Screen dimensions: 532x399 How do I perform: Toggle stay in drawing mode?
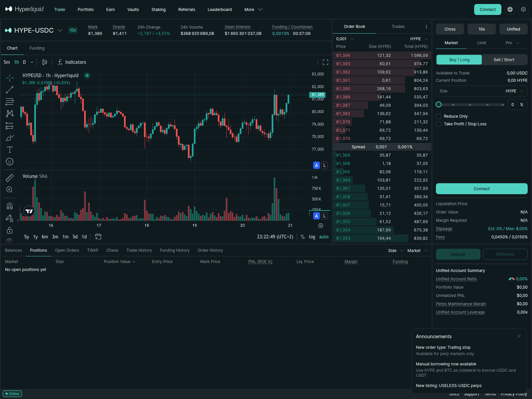10,218
